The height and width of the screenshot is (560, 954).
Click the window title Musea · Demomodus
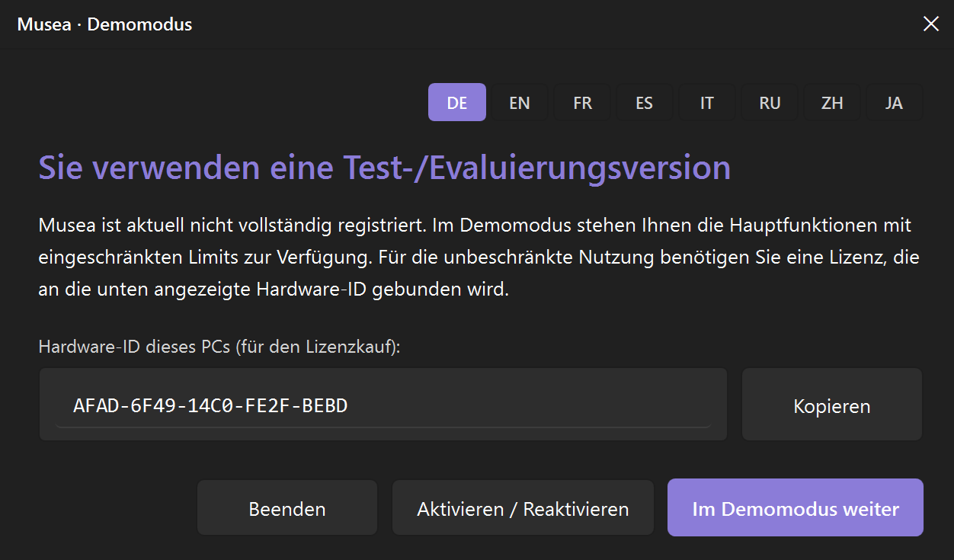104,24
